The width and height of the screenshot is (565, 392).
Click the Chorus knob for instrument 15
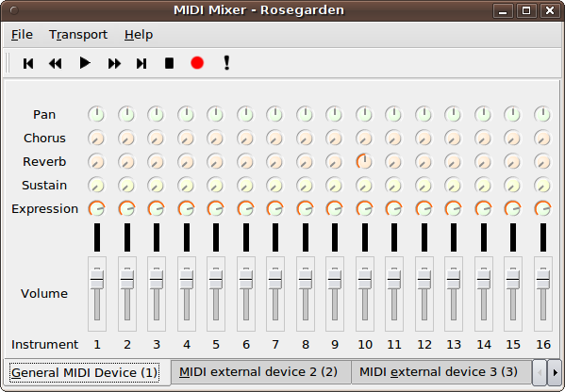[x=513, y=139]
